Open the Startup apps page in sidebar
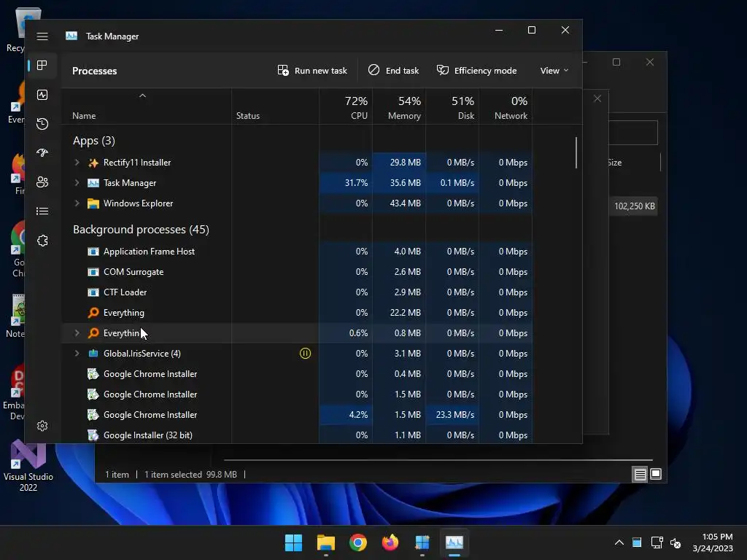Image resolution: width=747 pixels, height=560 pixels. [x=42, y=153]
